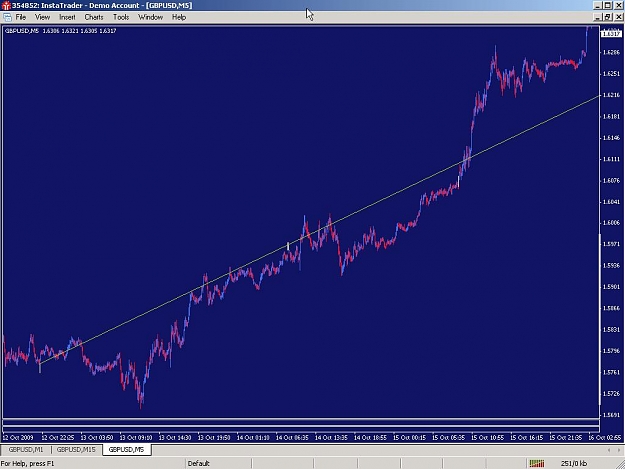The height and width of the screenshot is (469, 625).
Task: Click the InstaTrader app icon in title bar
Action: (x=6, y=6)
